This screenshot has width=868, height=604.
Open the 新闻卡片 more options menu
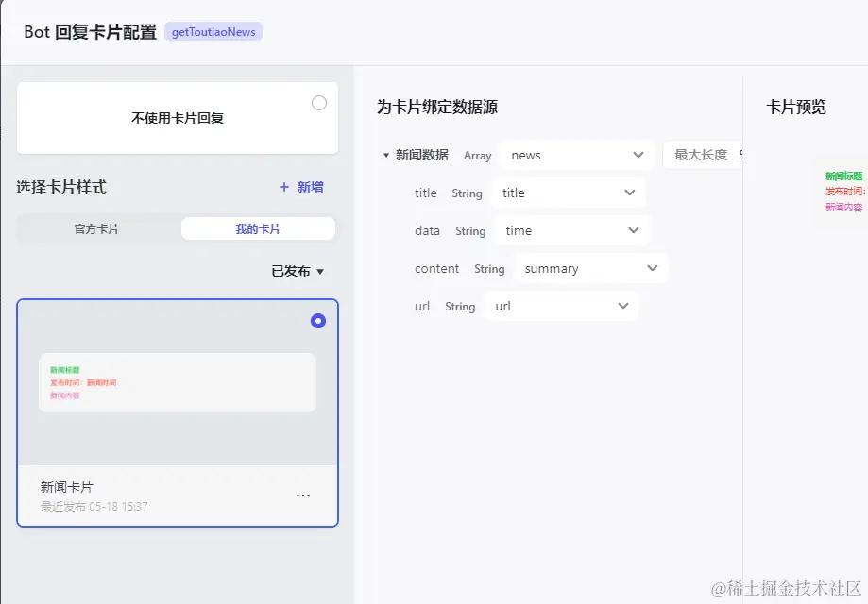pos(303,495)
